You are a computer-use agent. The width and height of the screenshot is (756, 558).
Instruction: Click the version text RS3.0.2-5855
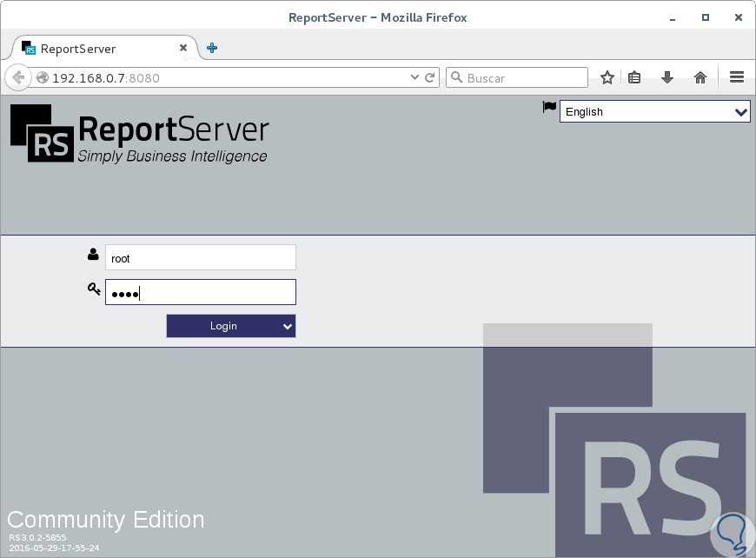37,537
